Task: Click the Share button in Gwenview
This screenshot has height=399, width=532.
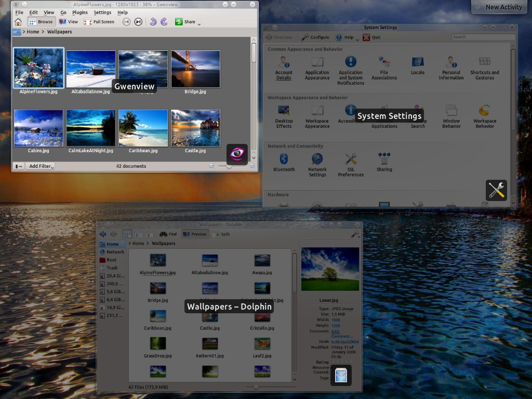Action: coord(185,22)
